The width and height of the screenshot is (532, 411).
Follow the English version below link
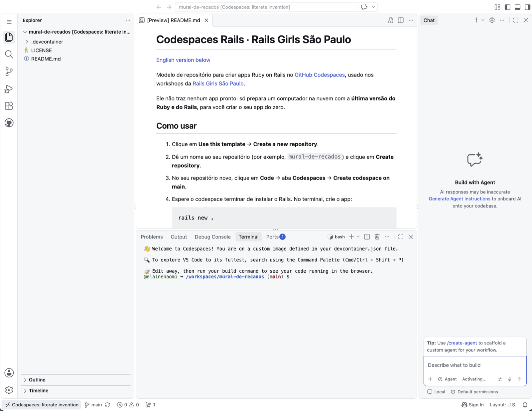pyautogui.click(x=183, y=60)
